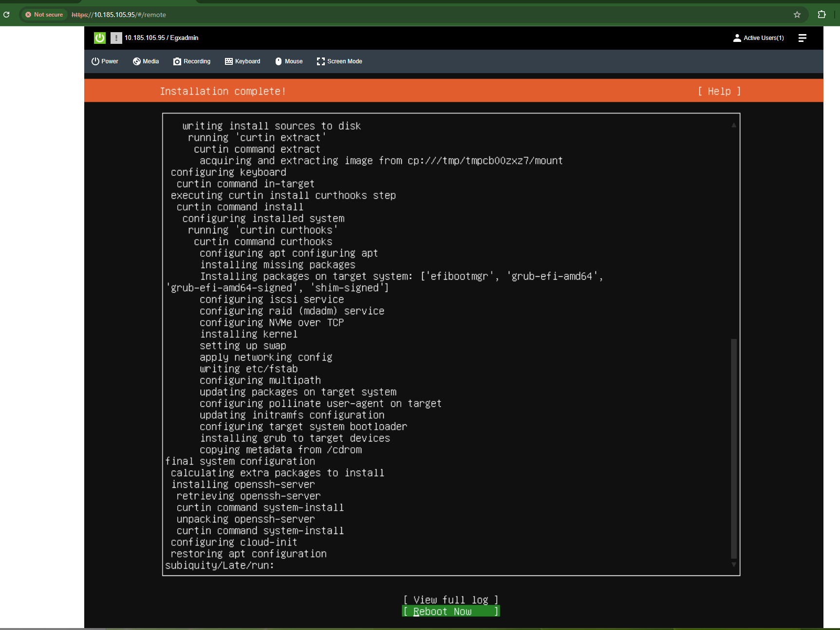Click '10.185.105.95 / Egxadmin' header text

click(161, 38)
